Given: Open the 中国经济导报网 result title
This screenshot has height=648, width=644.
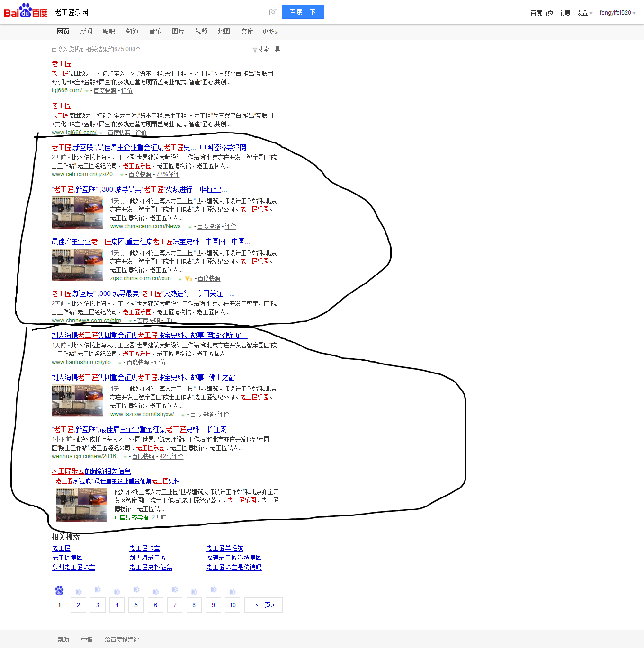Looking at the screenshot, I should [x=149, y=147].
